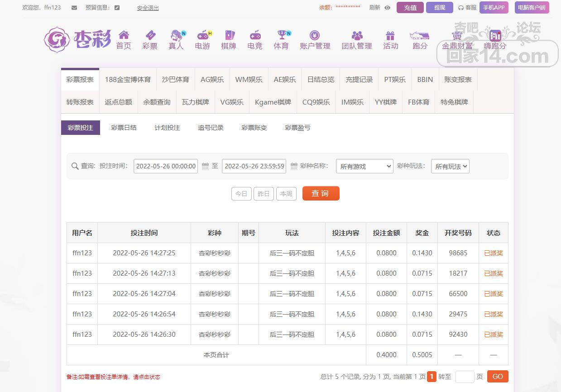
Task: Select the sports trophy icon
Action: [x=281, y=35]
